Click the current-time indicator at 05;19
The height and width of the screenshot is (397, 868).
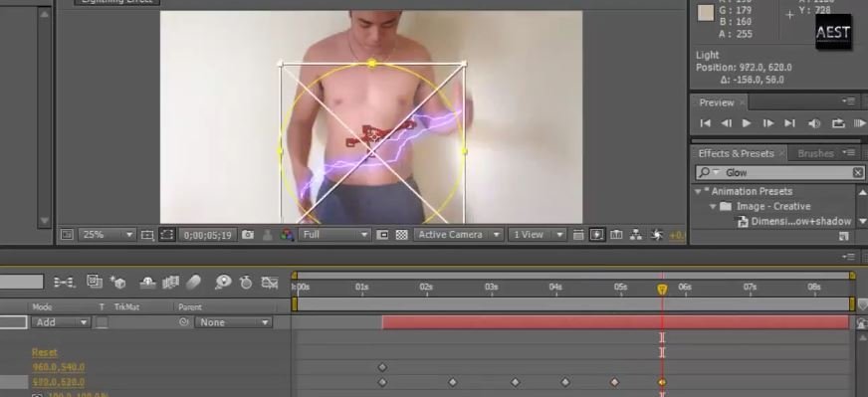[662, 289]
